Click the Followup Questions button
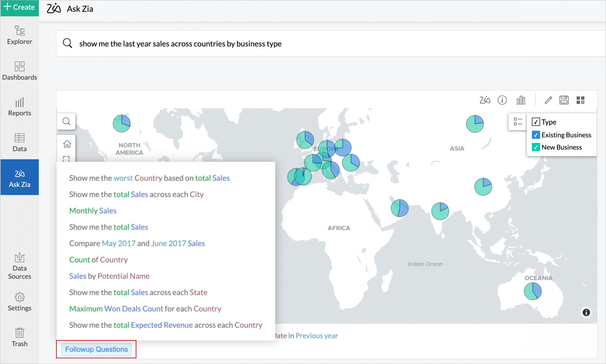The height and width of the screenshot is (364, 606). click(x=96, y=349)
